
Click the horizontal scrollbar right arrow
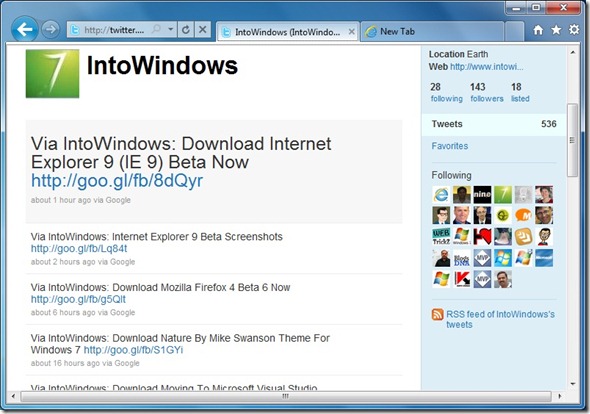560,396
